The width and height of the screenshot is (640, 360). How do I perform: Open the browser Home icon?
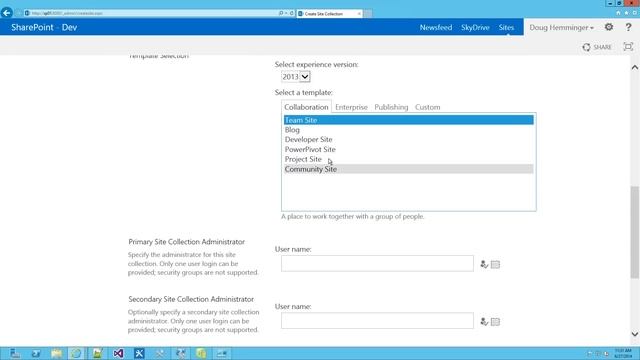click(x=618, y=13)
